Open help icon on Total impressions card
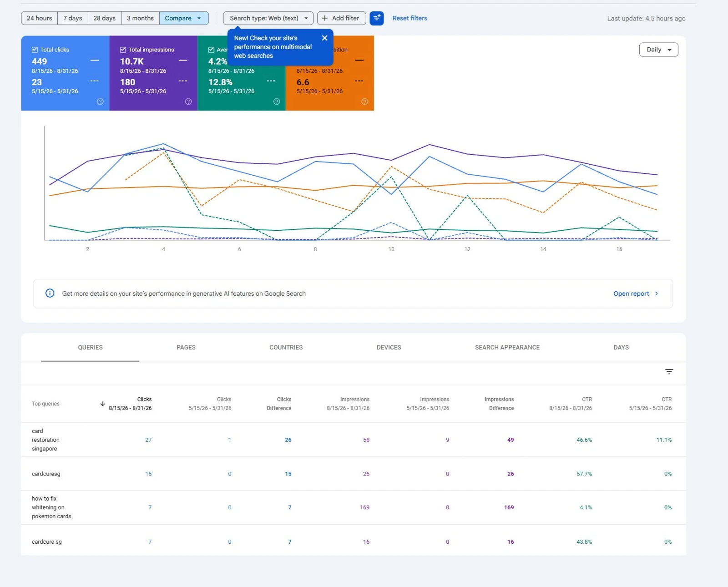The image size is (728, 587). [188, 101]
